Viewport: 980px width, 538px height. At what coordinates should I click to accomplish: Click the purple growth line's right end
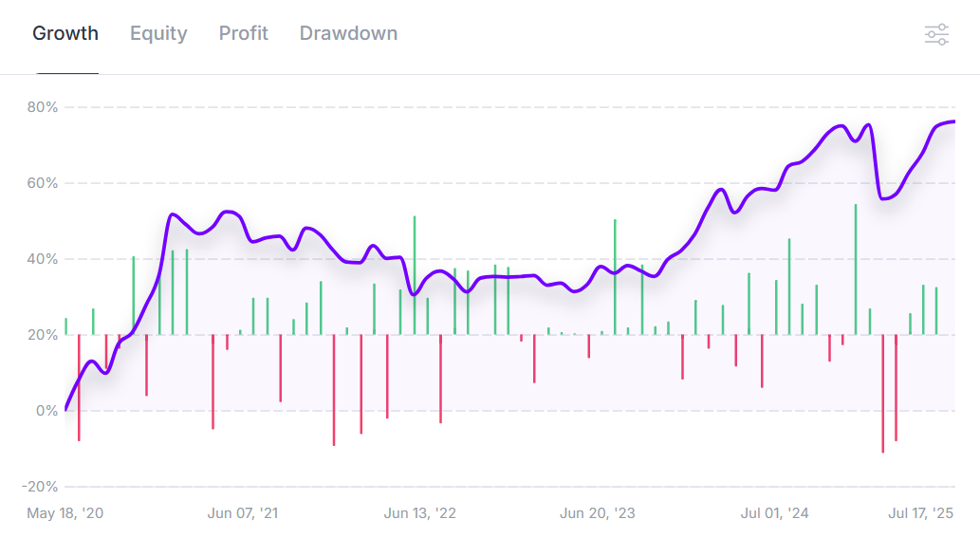coord(953,121)
